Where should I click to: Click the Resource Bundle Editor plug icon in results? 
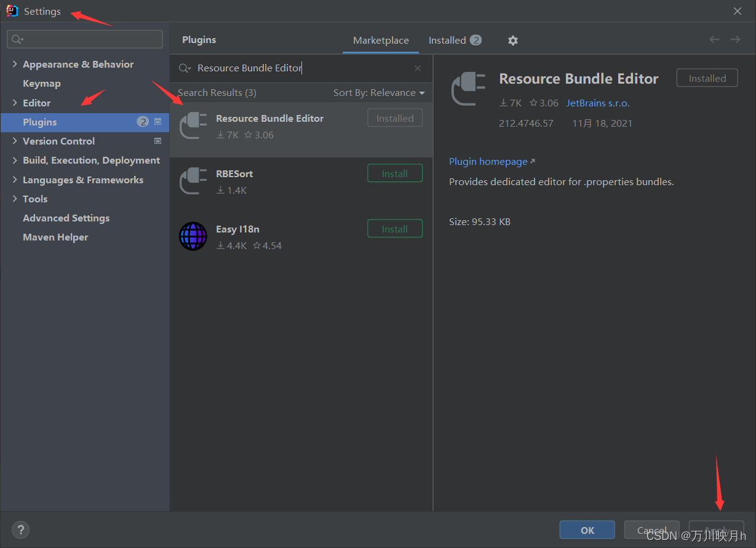pos(193,125)
